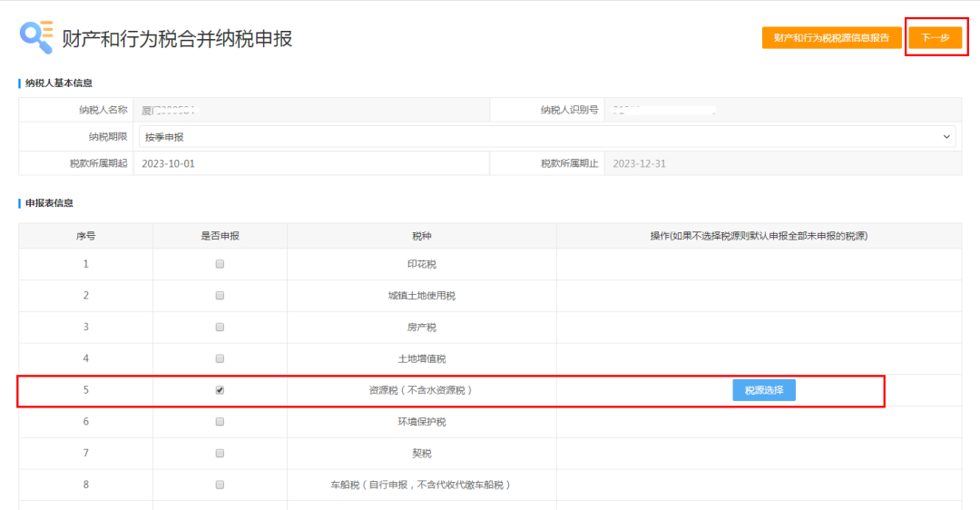
Task: Click the serial number 8 in 车船税 row
Action: click(85, 485)
